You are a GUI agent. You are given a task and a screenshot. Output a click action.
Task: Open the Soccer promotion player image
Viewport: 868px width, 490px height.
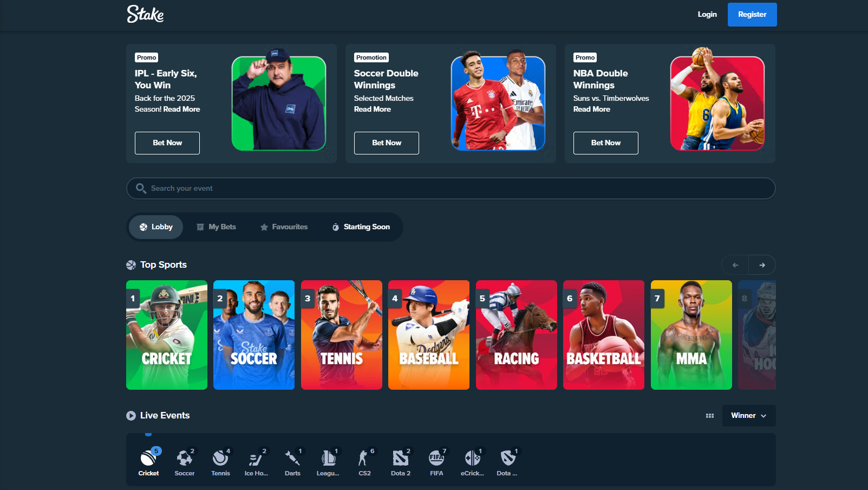tap(498, 101)
